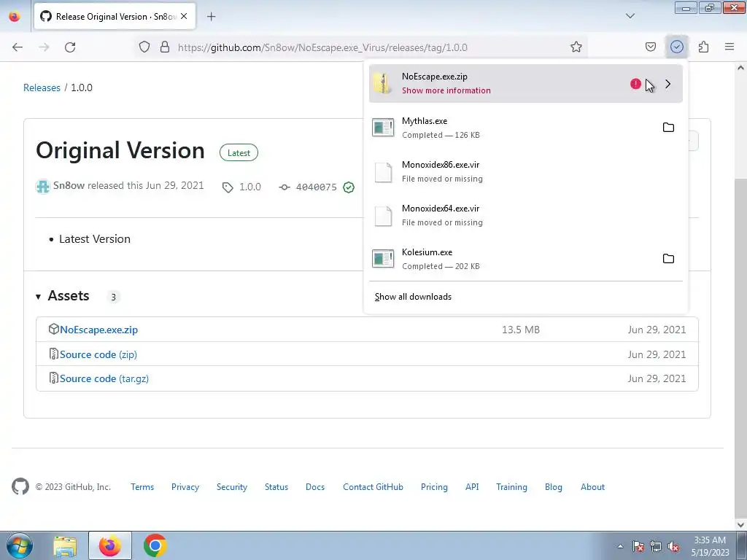Open the tracking protection shield icon
Viewport: 747px width, 560px height.
coord(144,47)
